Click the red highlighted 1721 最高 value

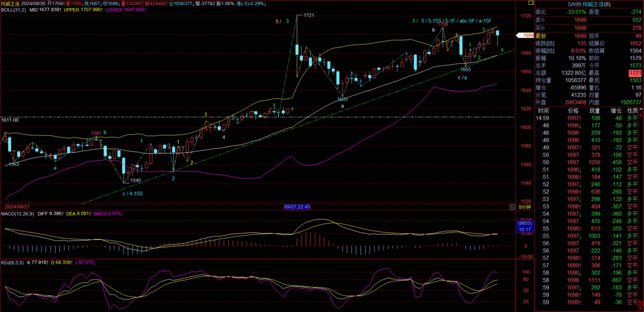tap(635, 73)
